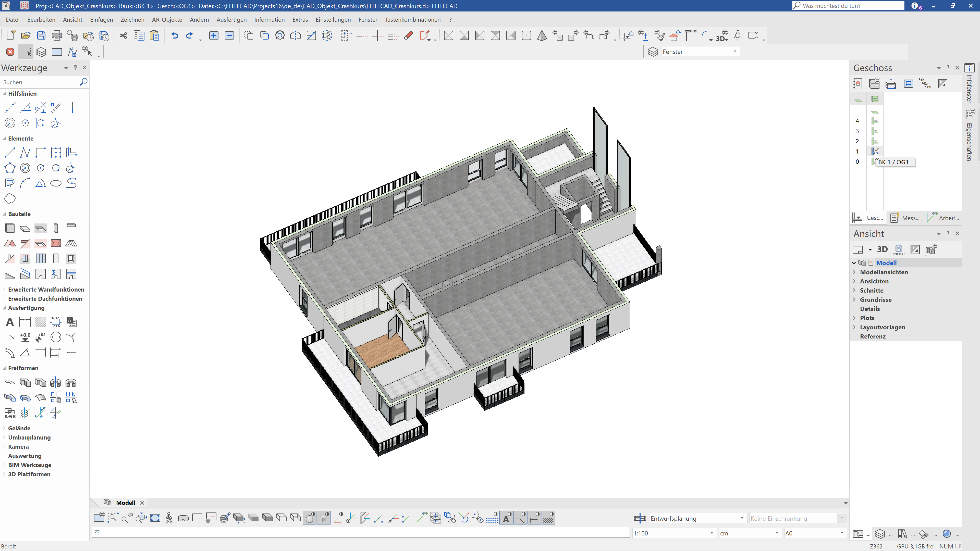The image size is (980, 551).
Task: Click the hatching tool under Ausfertigung
Action: (x=40, y=322)
